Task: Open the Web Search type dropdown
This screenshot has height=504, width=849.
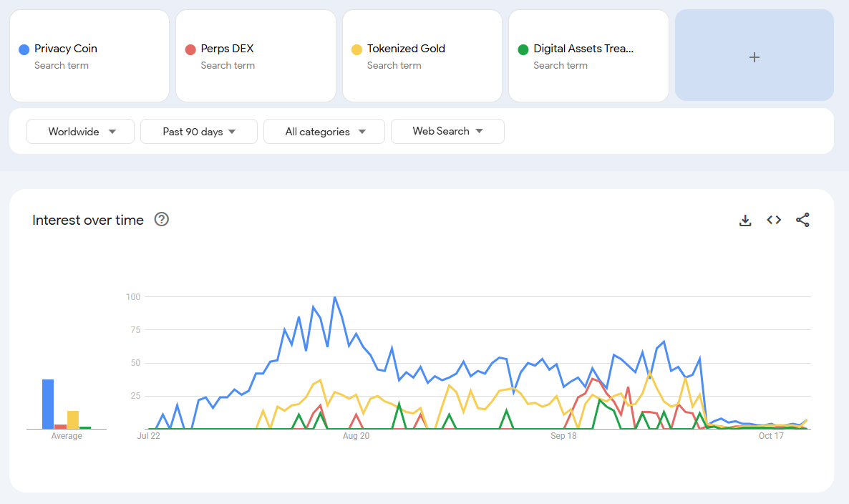Action: (x=447, y=131)
